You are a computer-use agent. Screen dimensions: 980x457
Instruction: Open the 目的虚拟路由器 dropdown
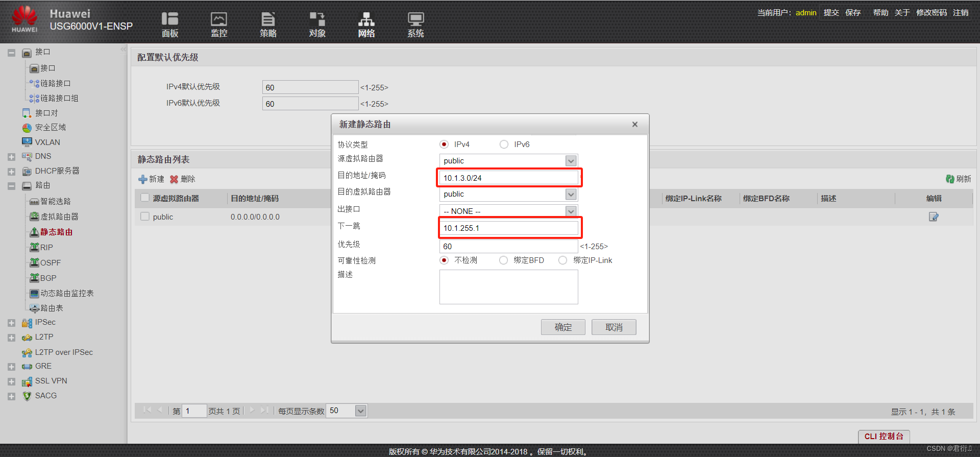[571, 194]
